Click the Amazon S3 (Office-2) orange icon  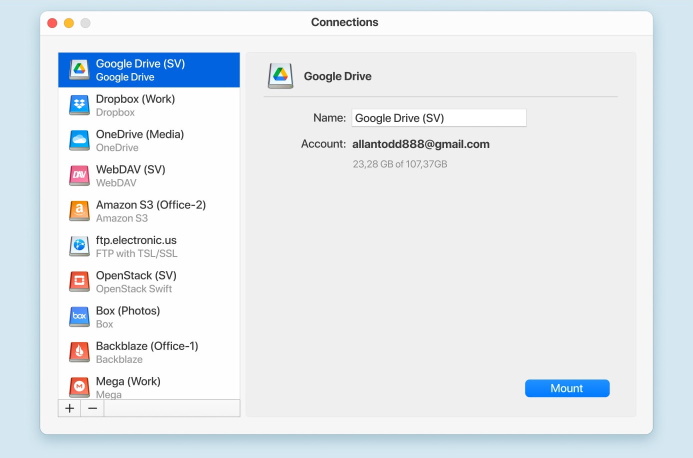tap(79, 211)
